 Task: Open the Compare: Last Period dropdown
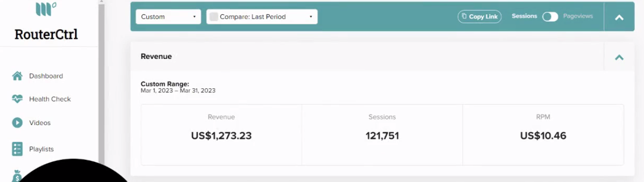tap(262, 17)
